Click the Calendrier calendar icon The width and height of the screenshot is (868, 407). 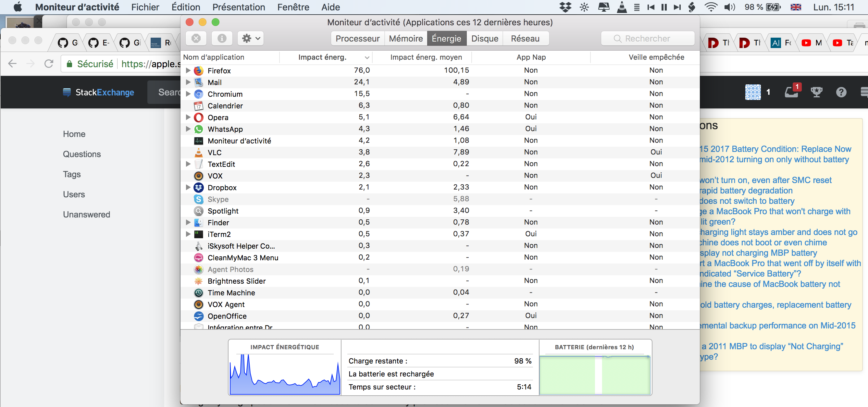pyautogui.click(x=198, y=106)
